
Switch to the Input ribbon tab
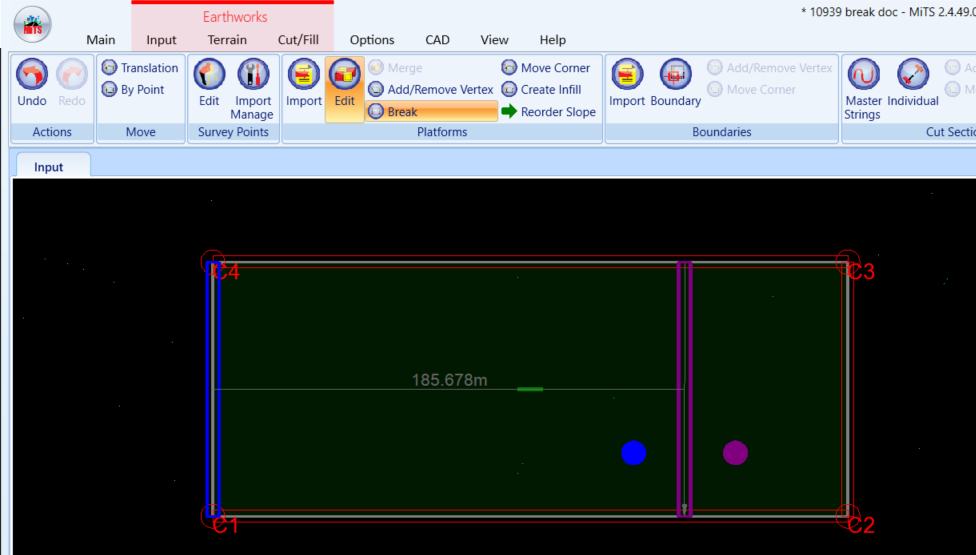161,40
